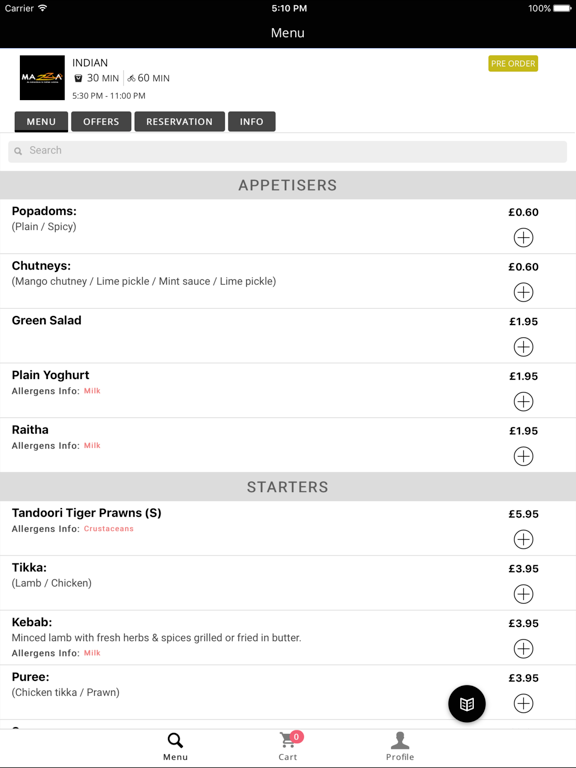Add Raitha using its plus icon
Viewport: 576px width, 768px height.
(523, 456)
